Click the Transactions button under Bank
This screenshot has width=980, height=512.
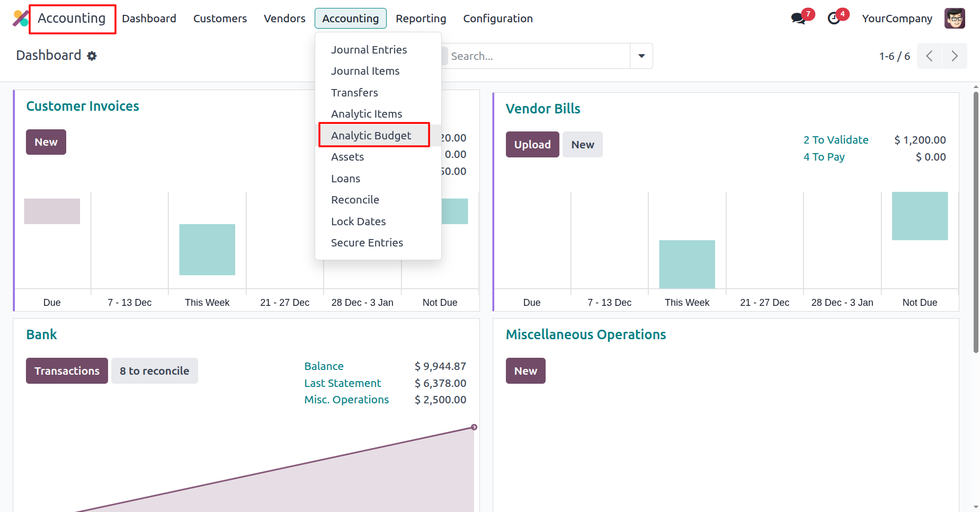click(67, 371)
